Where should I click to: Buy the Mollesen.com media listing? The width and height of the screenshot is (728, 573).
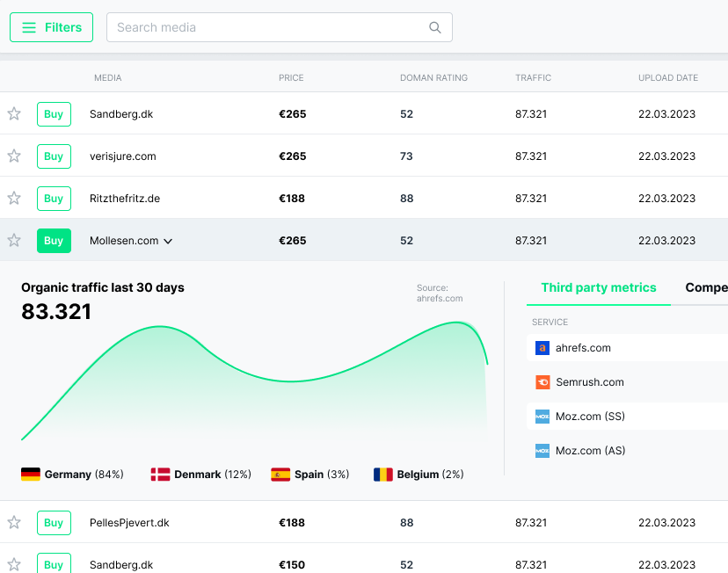point(54,241)
